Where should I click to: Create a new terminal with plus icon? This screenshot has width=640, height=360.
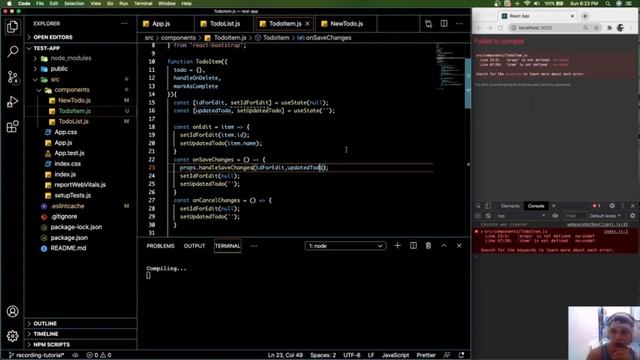[x=397, y=246]
